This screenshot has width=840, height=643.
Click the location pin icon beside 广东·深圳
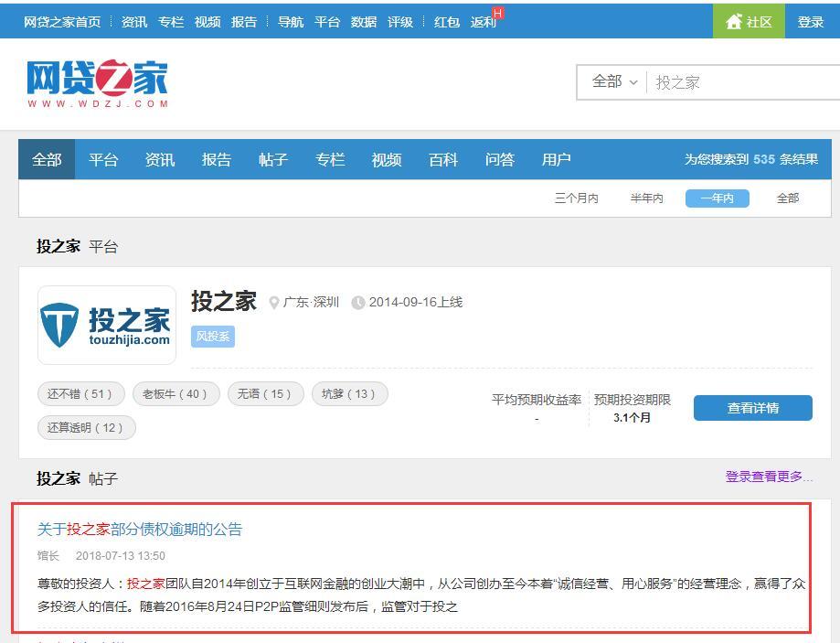[x=273, y=303]
